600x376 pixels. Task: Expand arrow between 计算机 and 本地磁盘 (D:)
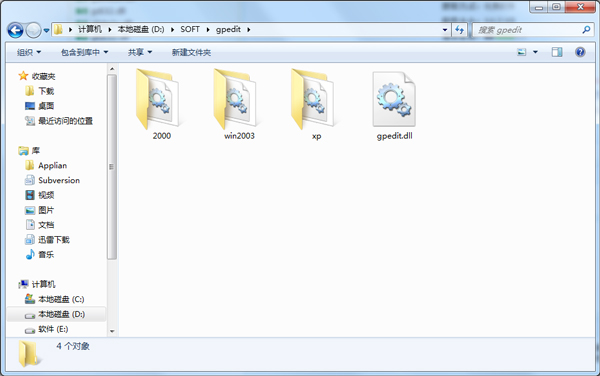point(110,29)
